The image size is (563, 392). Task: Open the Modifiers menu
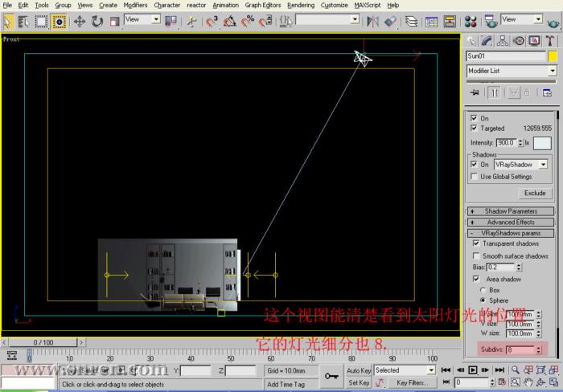[135, 5]
